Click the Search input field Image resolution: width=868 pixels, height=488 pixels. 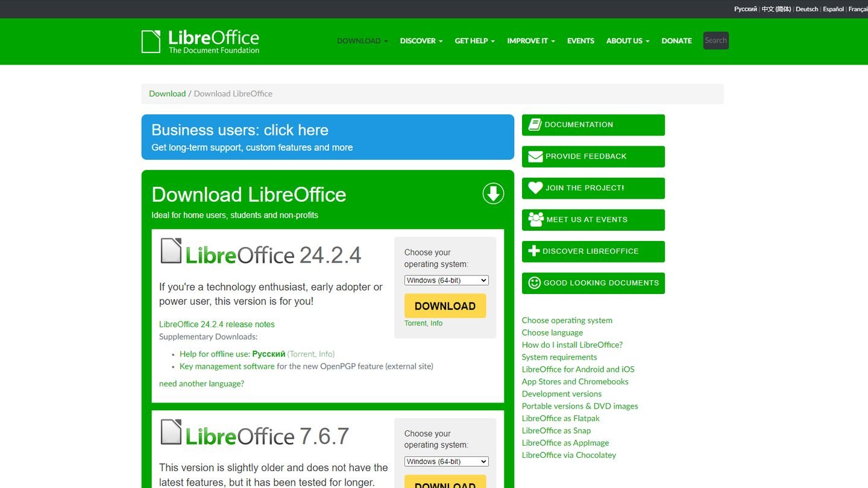(715, 40)
